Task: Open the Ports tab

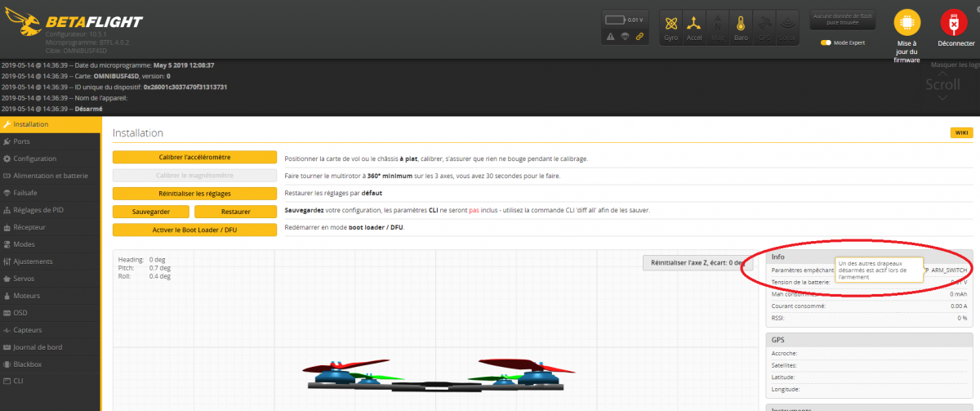Action: pos(22,141)
